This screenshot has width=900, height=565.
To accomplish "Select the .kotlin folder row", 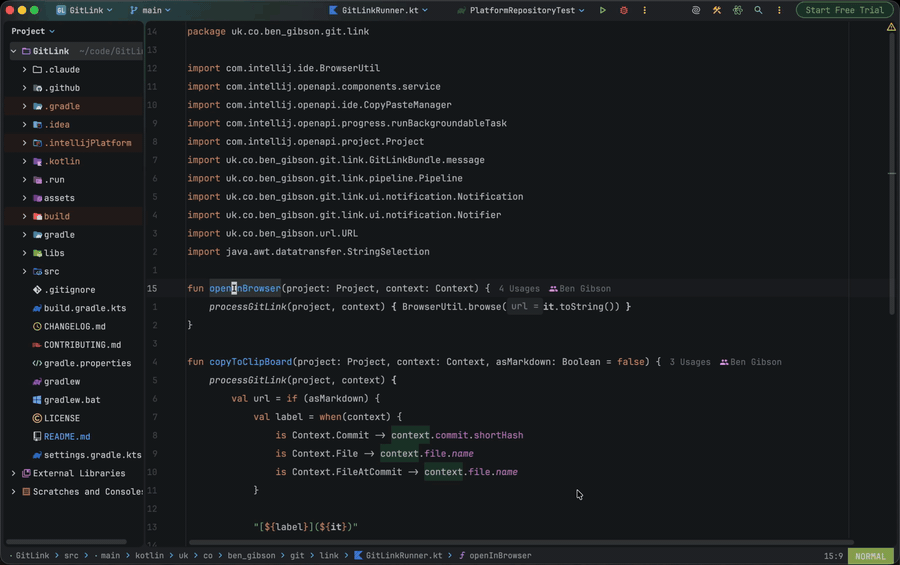I will pos(73,161).
